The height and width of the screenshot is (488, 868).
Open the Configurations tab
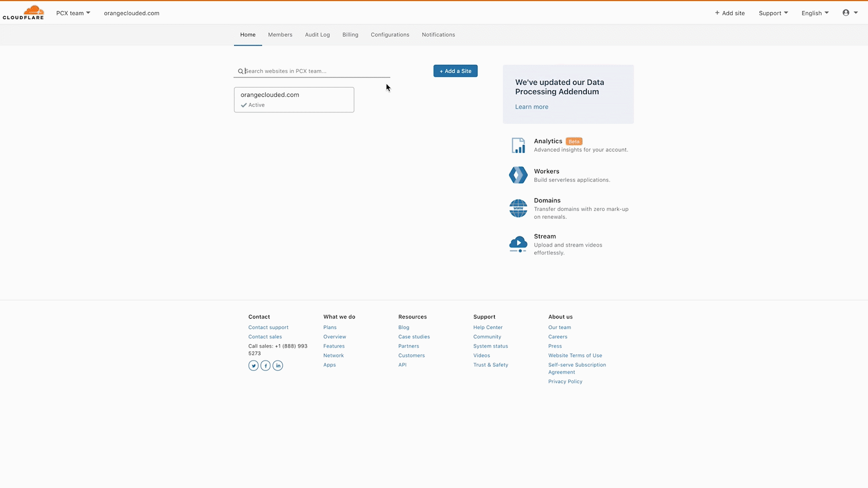pyautogui.click(x=390, y=35)
